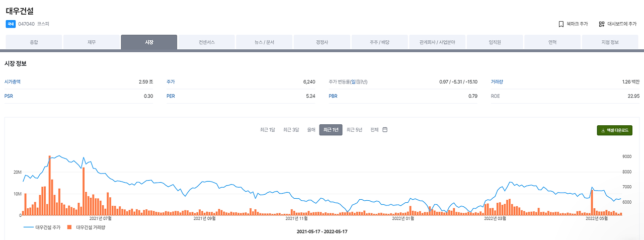Select the 최근 1년 range
644x240 pixels.
pyautogui.click(x=331, y=130)
